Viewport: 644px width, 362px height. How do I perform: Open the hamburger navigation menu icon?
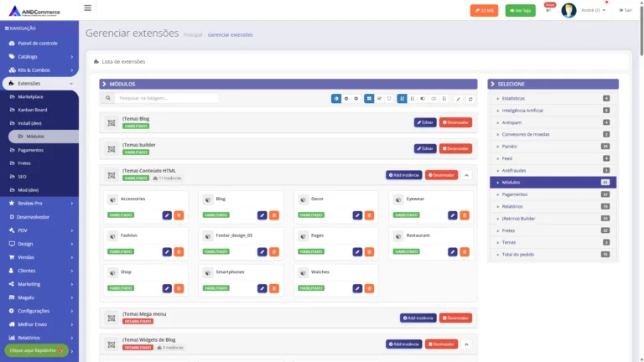coord(87,8)
